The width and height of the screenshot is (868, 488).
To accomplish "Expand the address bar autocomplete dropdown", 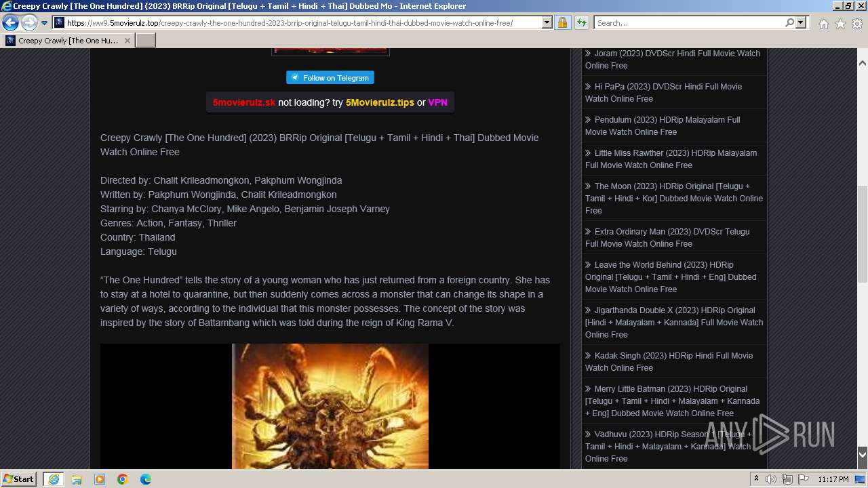I will tap(547, 22).
